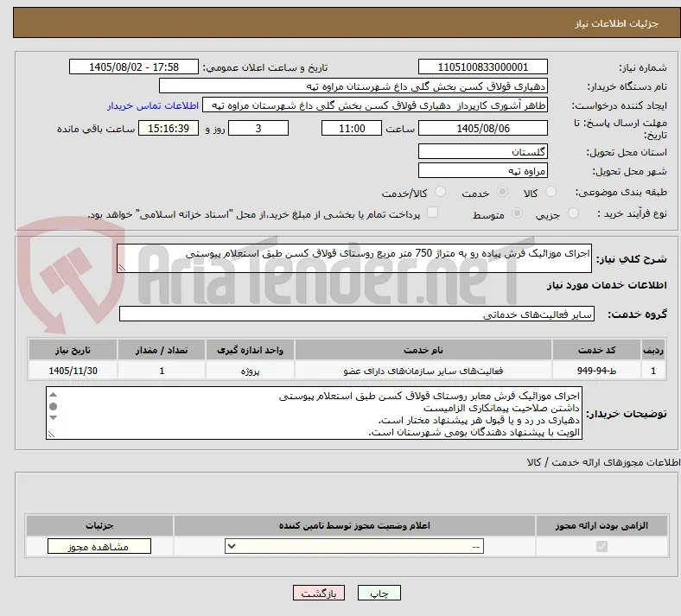Click the نام خدمت column header
Image resolution: width=681 pixels, height=616 pixels.
(x=423, y=350)
